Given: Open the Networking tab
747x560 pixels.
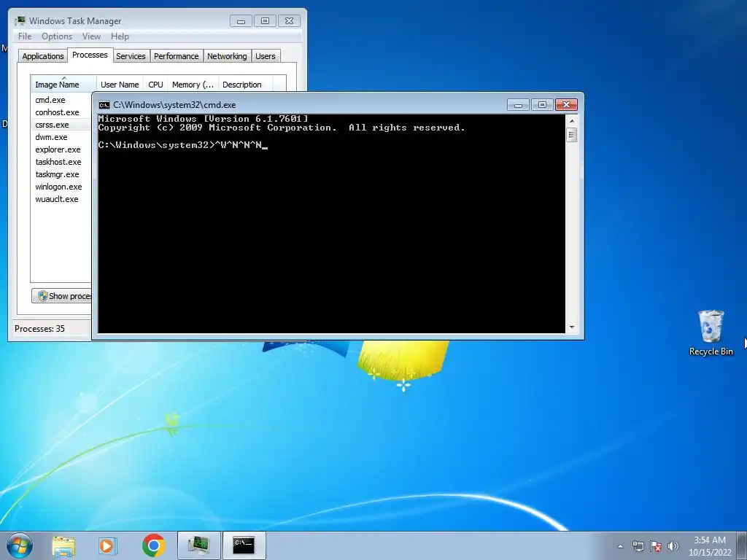Looking at the screenshot, I should click(x=227, y=56).
